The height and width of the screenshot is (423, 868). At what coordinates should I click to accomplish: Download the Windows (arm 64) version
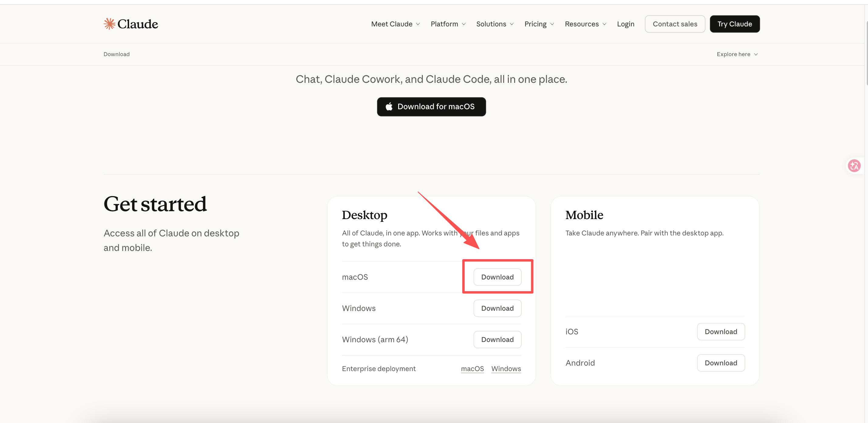tap(497, 340)
